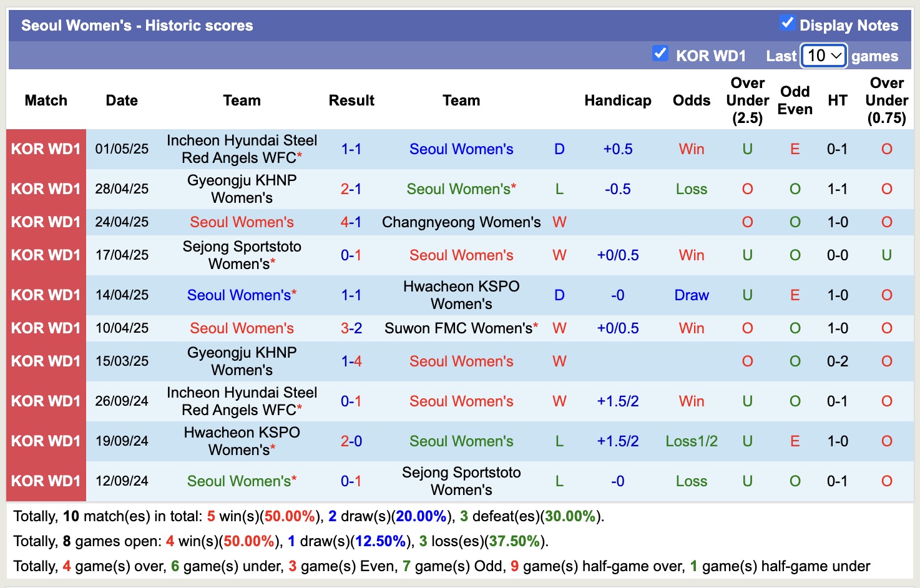Image resolution: width=920 pixels, height=588 pixels.
Task: Open Seoul Women's link in the top match row
Action: (461, 149)
